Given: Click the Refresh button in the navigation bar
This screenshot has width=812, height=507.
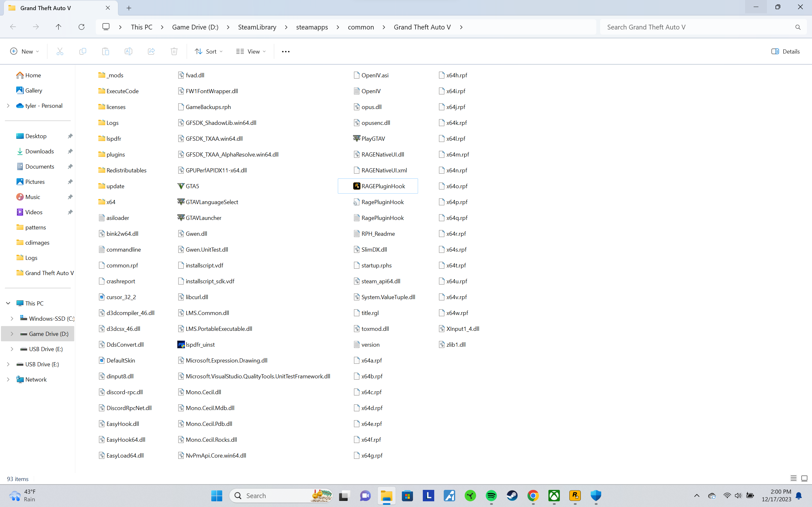Looking at the screenshot, I should (x=81, y=27).
